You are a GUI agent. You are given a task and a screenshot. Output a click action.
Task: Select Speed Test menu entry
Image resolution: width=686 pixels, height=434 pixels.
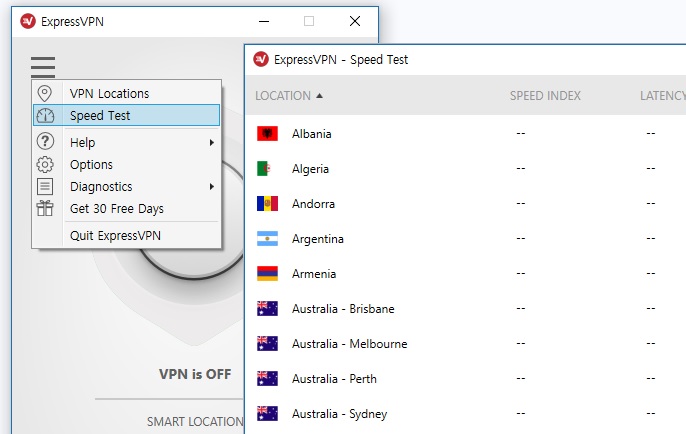tap(126, 116)
